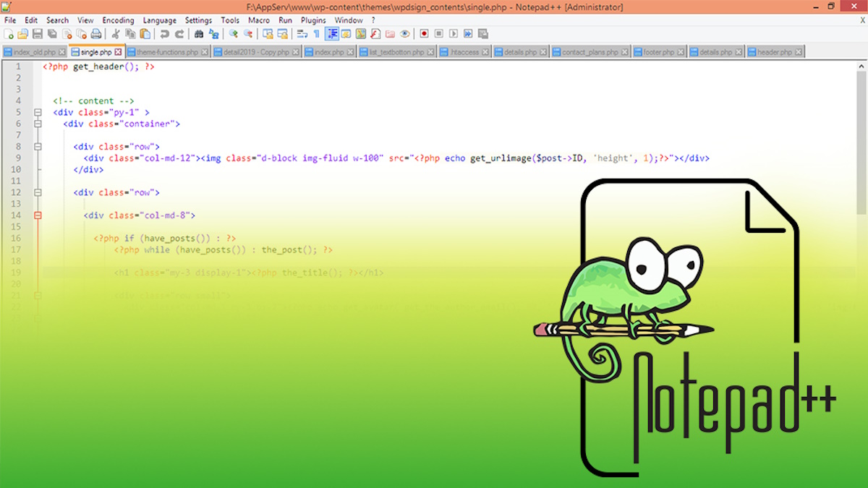Collapse the fold marker on line 5
This screenshot has width=868, height=488.
click(38, 113)
